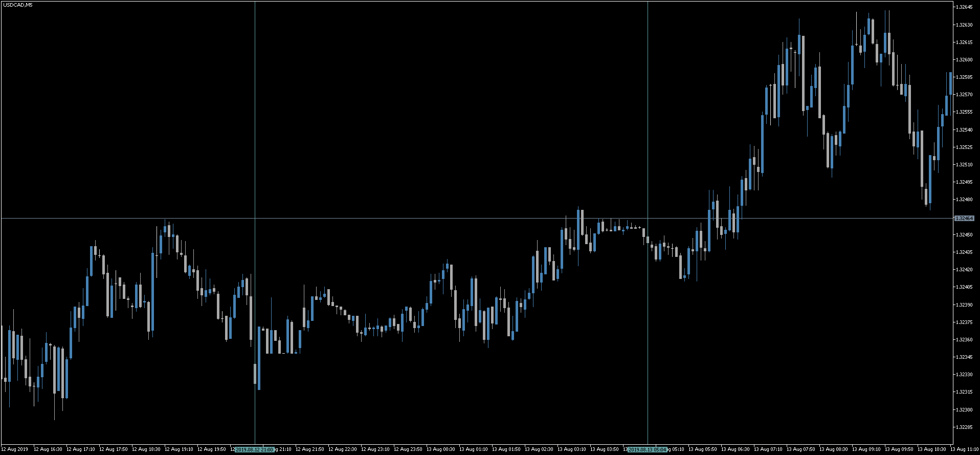The height and width of the screenshot is (455, 980).
Task: Click the 1.32464 horizontal line price tag
Action: tap(964, 219)
